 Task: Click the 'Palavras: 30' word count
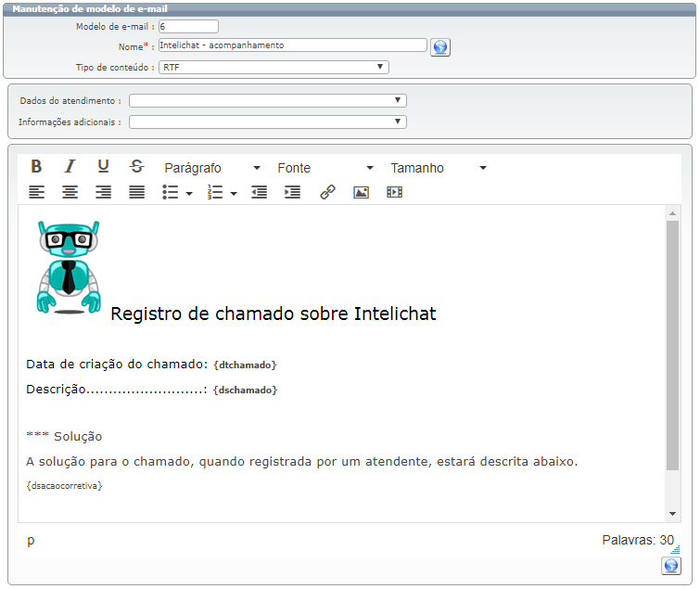pyautogui.click(x=638, y=540)
